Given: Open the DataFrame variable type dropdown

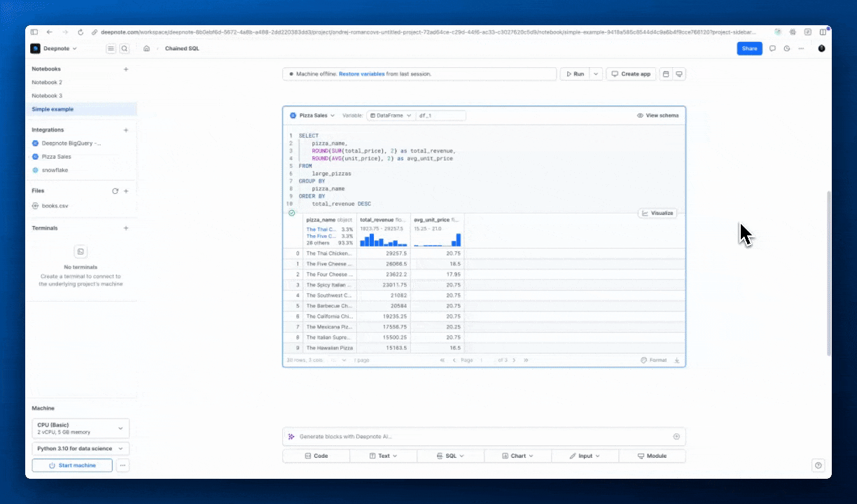Looking at the screenshot, I should click(x=391, y=115).
